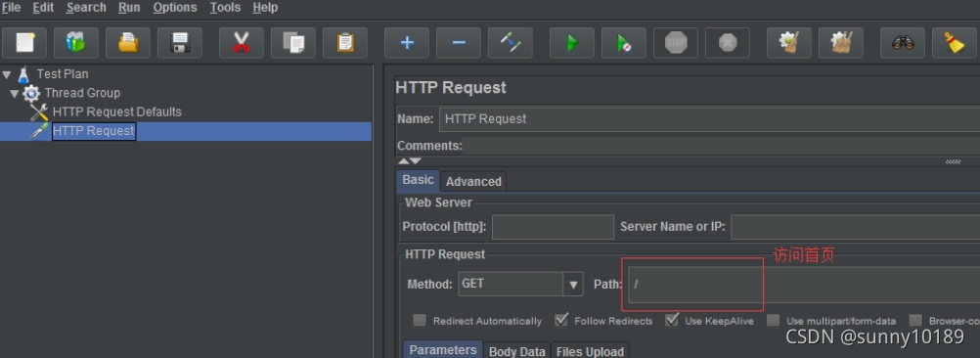Click the Copy icon in the toolbar
The image size is (980, 358).
click(293, 43)
